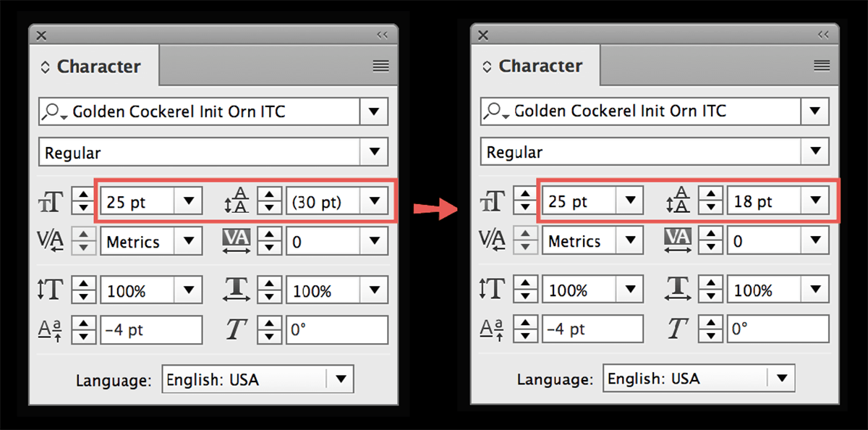Collapse the right panel with the double-arrow icon

pos(823,35)
